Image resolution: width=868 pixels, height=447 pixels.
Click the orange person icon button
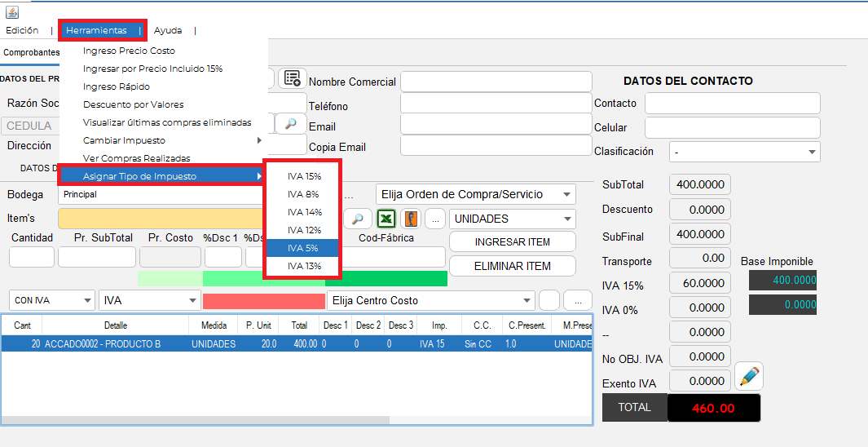(410, 219)
